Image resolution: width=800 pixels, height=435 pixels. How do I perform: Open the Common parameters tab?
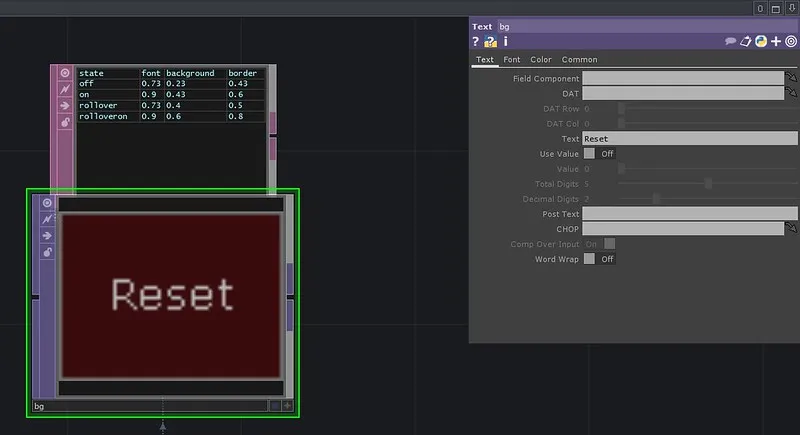click(579, 60)
